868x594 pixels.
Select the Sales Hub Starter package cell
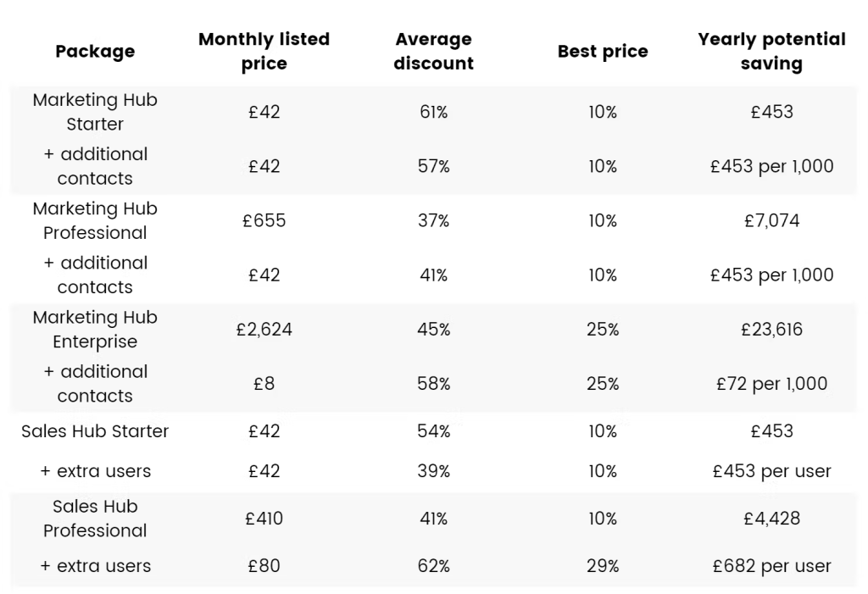pos(95,431)
